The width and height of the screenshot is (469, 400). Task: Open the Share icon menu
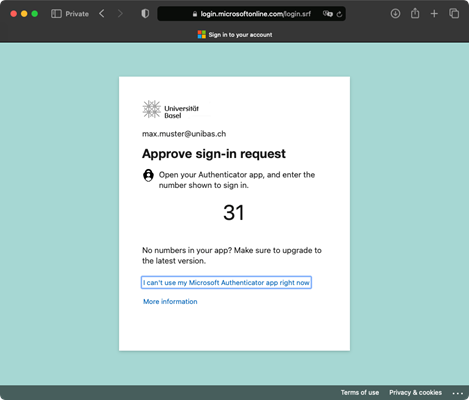[415, 13]
